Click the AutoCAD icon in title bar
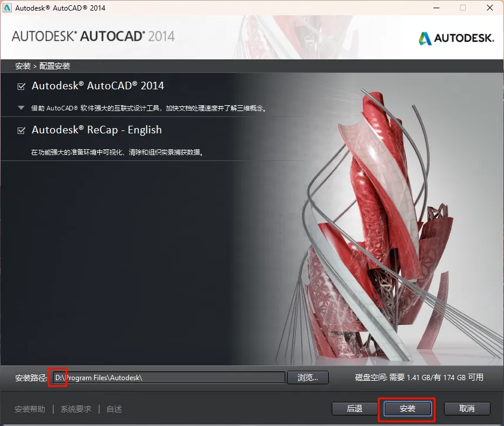Image resolution: width=504 pixels, height=426 pixels. (x=7, y=8)
